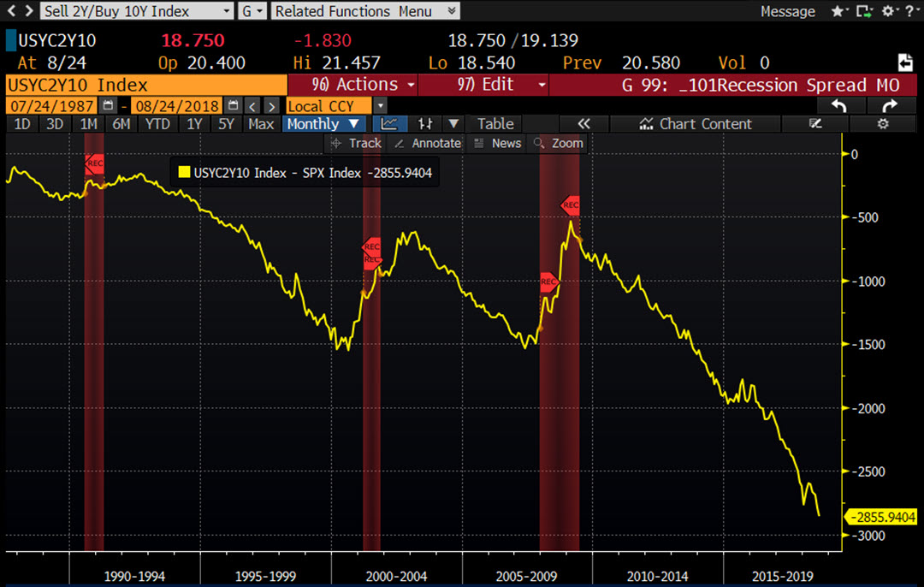Select the Annotate tool
This screenshot has width=924, height=587.
[x=428, y=143]
